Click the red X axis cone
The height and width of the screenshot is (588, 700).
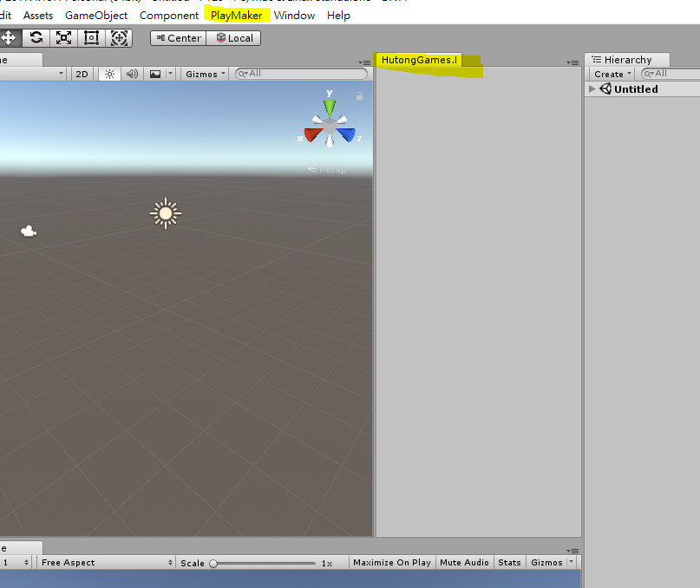coord(312,134)
